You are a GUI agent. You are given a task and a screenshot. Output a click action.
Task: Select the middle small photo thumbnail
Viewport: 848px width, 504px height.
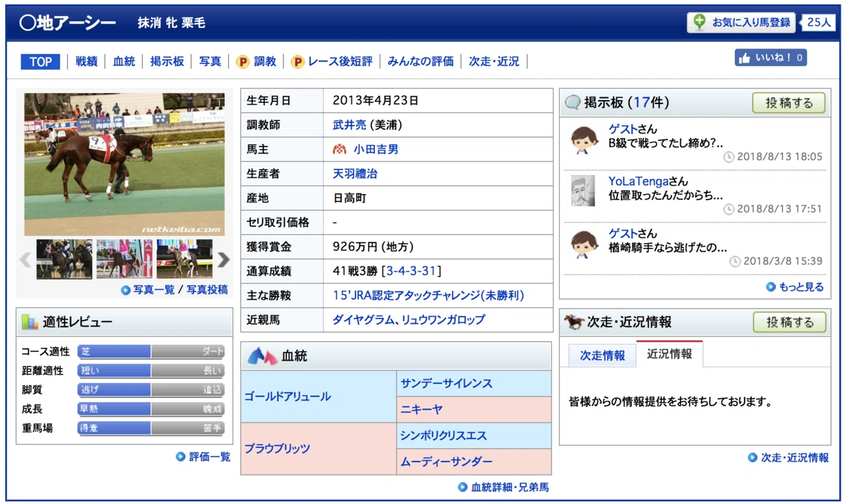pos(125,259)
